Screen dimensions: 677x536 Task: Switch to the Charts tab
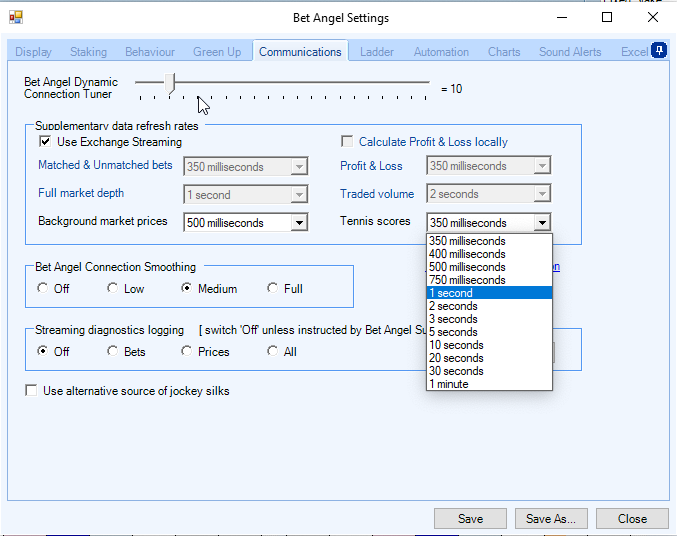click(504, 52)
